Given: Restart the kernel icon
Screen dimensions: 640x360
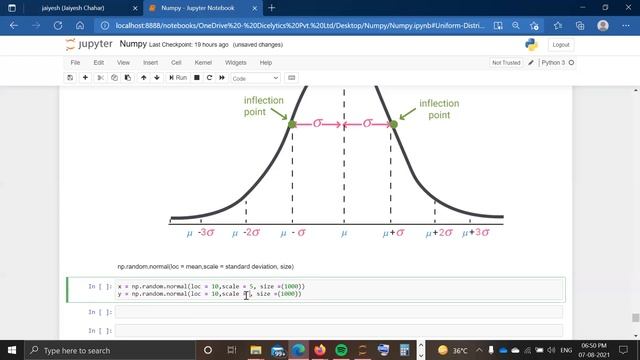Looking at the screenshot, I should (209, 78).
